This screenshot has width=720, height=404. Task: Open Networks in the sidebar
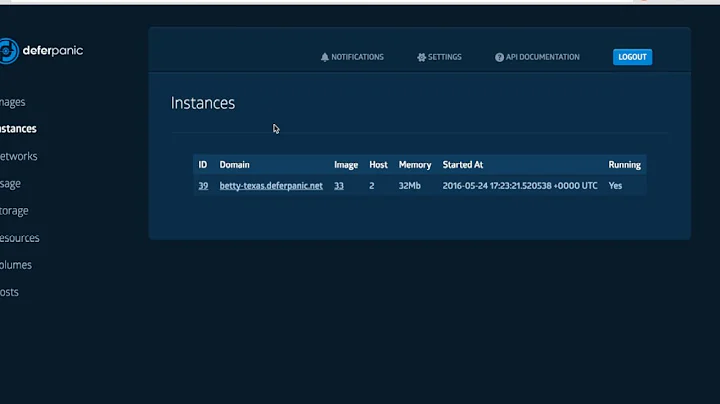click(18, 156)
